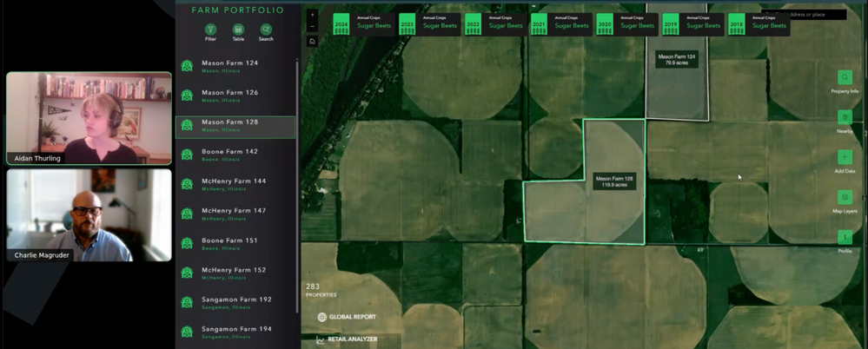The image size is (868, 349).
Task: Click the barn icon for Sangamon Farm 192
Action: (x=187, y=302)
